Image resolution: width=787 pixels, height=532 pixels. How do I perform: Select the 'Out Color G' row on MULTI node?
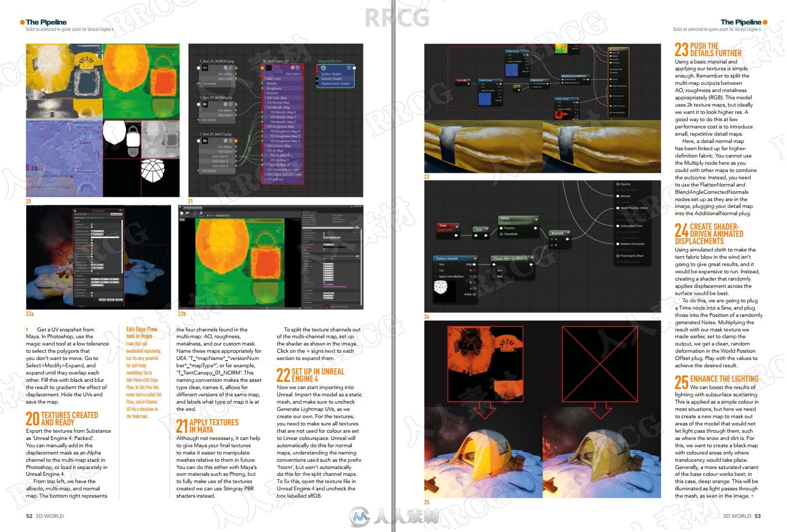coord(218,161)
